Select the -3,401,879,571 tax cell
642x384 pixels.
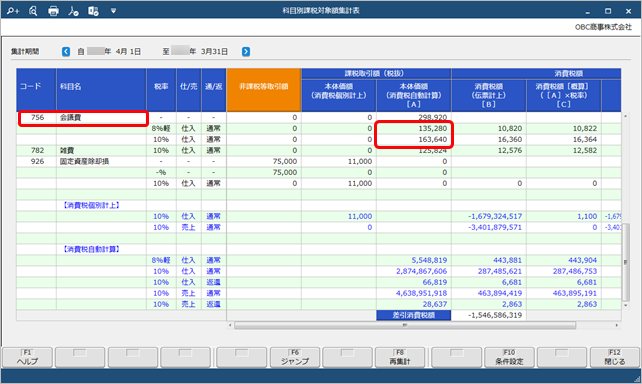click(489, 228)
